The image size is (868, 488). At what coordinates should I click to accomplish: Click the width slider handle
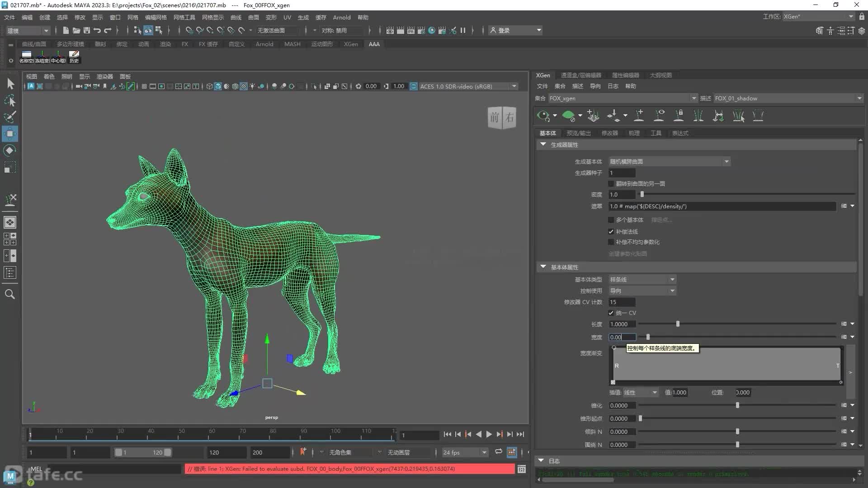point(648,337)
